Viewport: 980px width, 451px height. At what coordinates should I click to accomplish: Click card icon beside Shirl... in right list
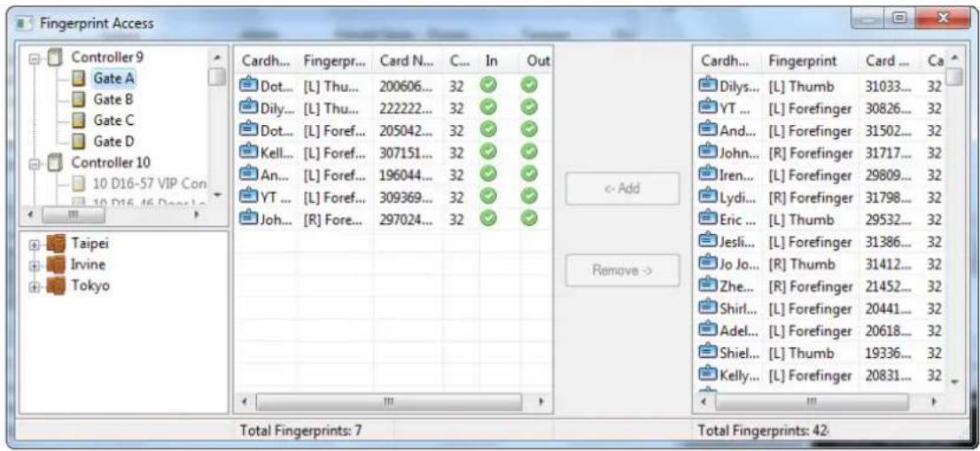708,308
